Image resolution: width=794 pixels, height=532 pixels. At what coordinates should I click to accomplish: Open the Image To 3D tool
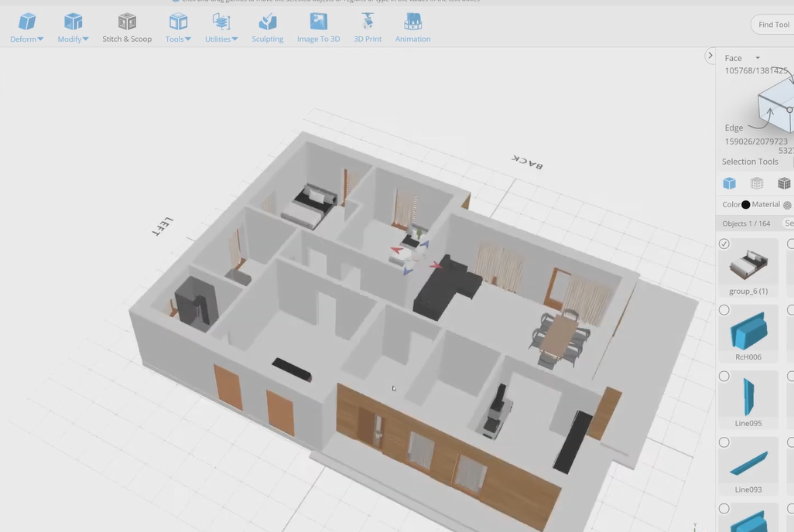pyautogui.click(x=319, y=28)
